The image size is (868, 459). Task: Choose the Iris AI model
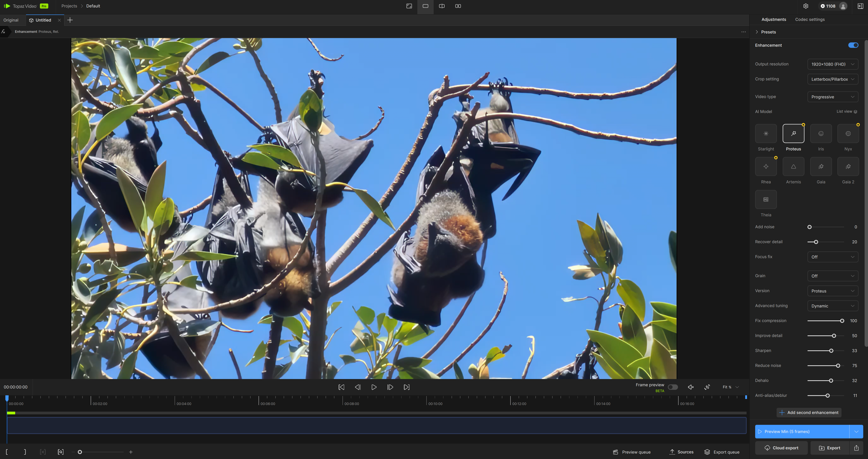[820, 133]
